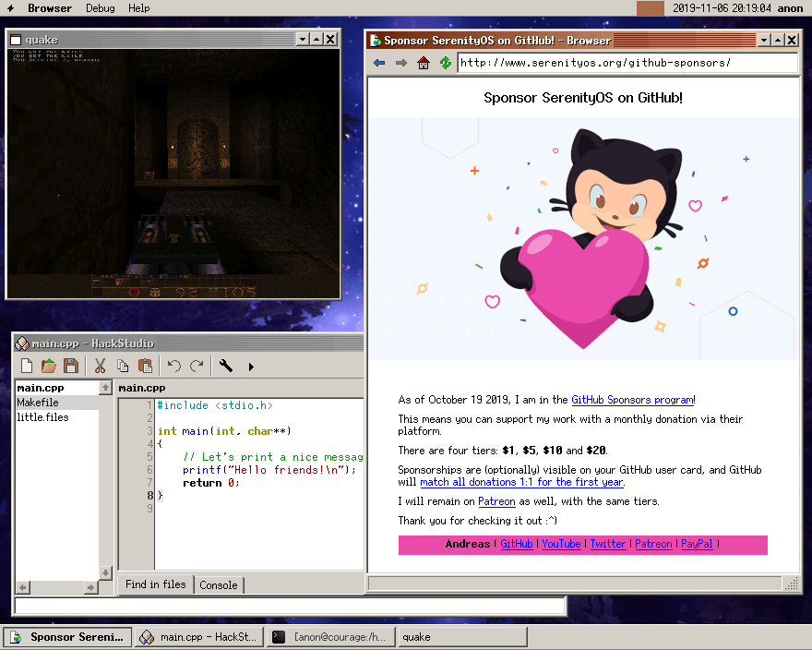
Task: Save the file with the floppy icon
Action: coord(70,367)
